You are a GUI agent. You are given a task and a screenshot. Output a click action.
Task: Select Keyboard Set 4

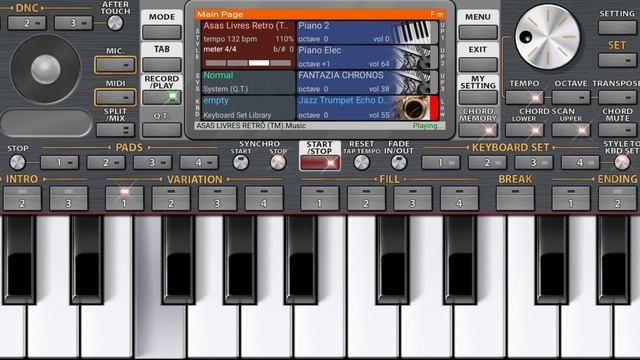pos(580,162)
